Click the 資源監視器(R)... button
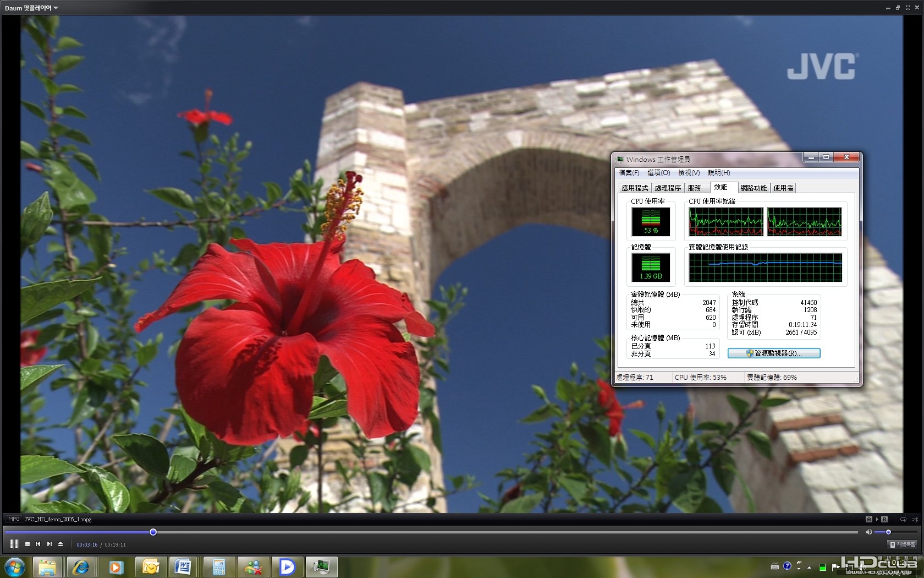The width and height of the screenshot is (924, 578). pyautogui.click(x=774, y=353)
